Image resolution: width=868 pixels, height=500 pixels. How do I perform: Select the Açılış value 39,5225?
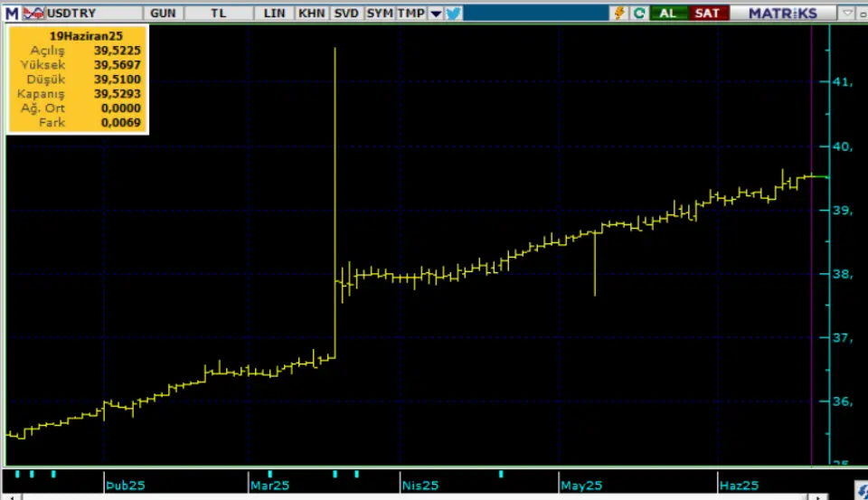tap(117, 51)
